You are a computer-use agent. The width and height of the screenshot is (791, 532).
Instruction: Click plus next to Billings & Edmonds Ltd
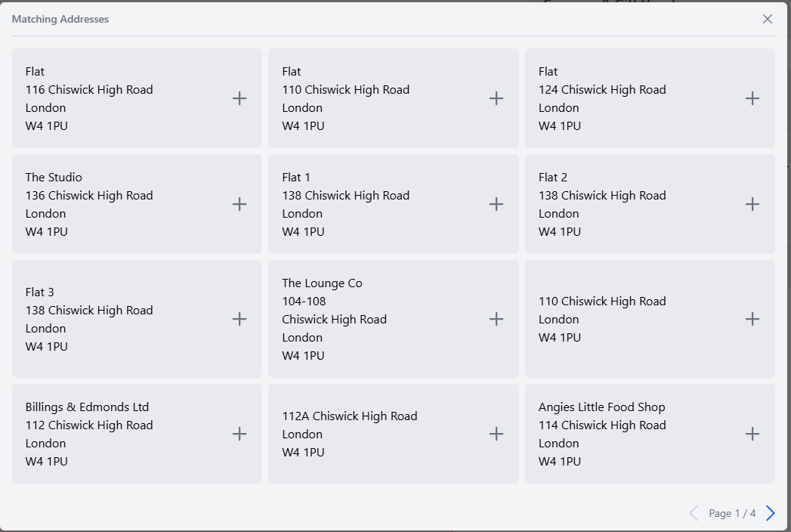click(x=239, y=434)
